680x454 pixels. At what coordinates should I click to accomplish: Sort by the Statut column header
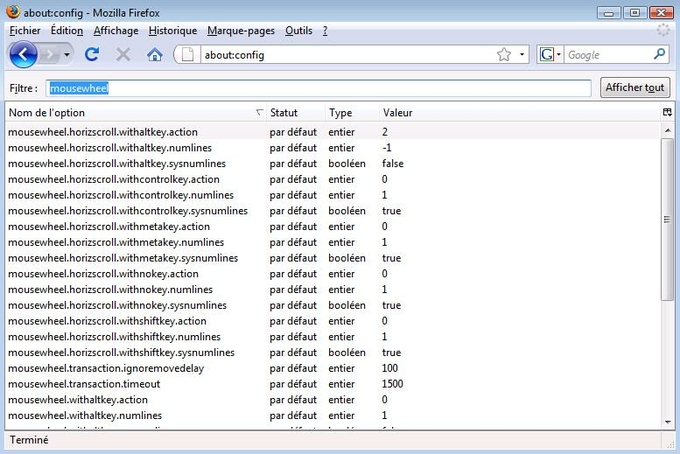[295, 113]
